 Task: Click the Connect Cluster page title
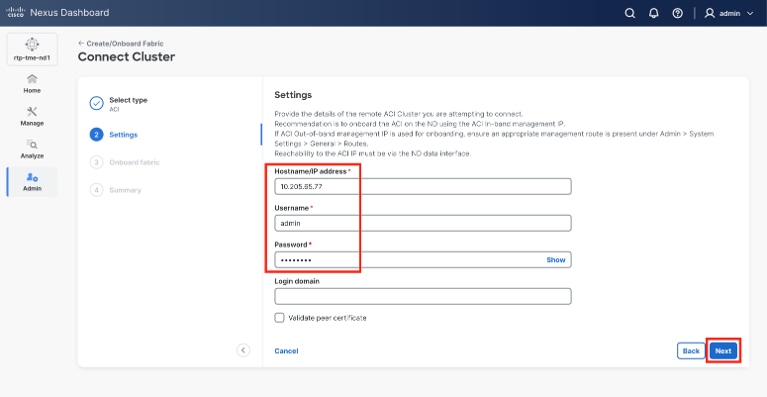point(126,57)
